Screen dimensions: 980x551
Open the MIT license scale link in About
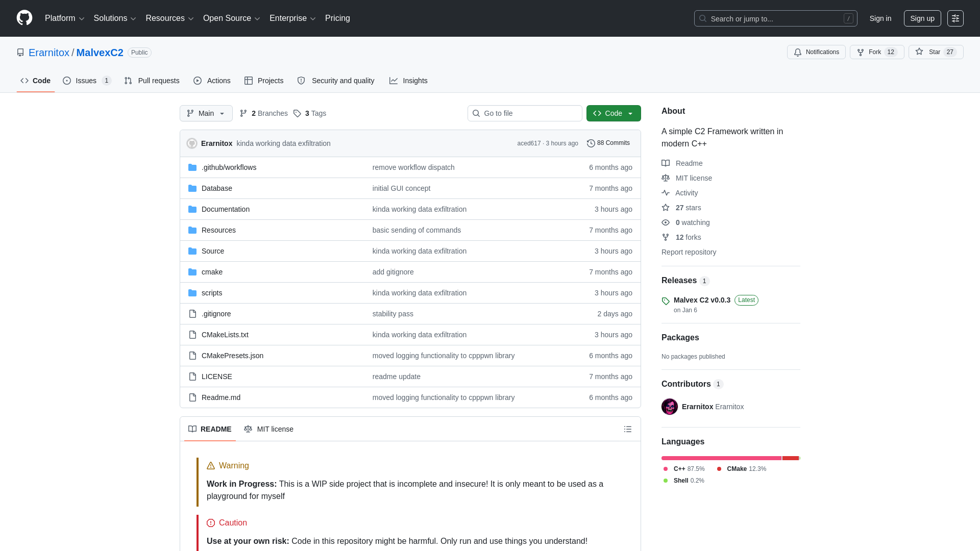click(x=687, y=178)
